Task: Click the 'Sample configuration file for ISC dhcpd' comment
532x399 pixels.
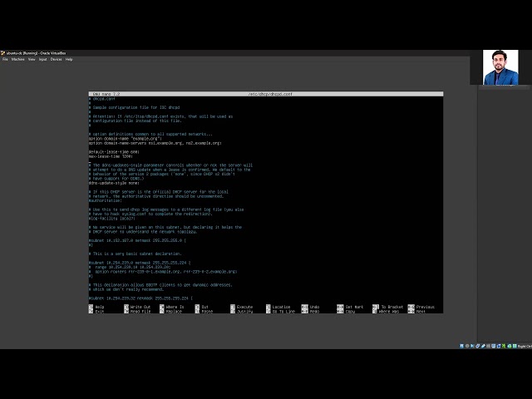Action: (x=135, y=107)
